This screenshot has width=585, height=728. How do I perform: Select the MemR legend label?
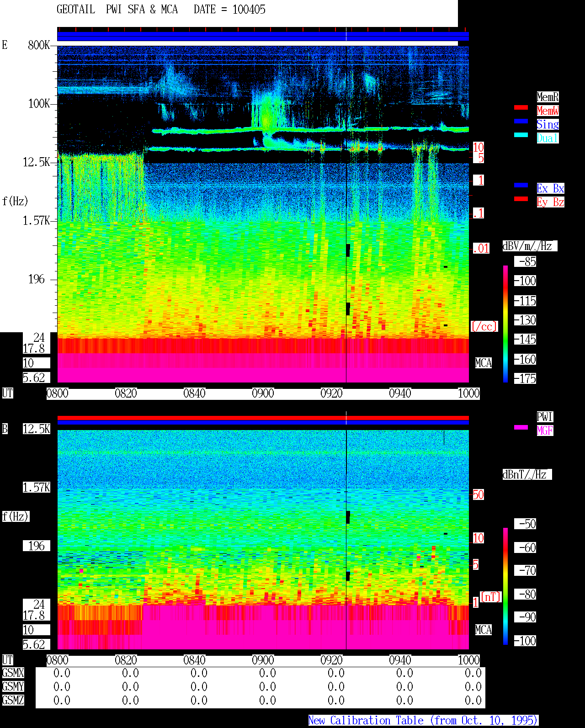click(548, 97)
